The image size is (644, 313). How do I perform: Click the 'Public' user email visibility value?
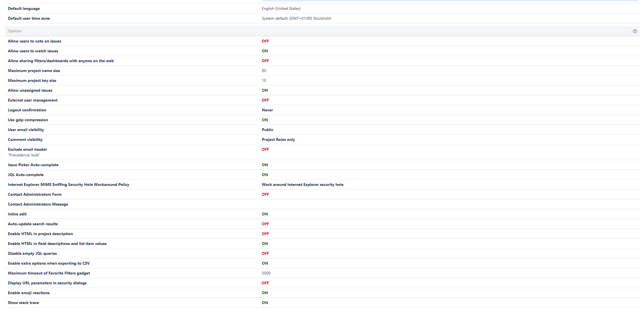click(267, 130)
